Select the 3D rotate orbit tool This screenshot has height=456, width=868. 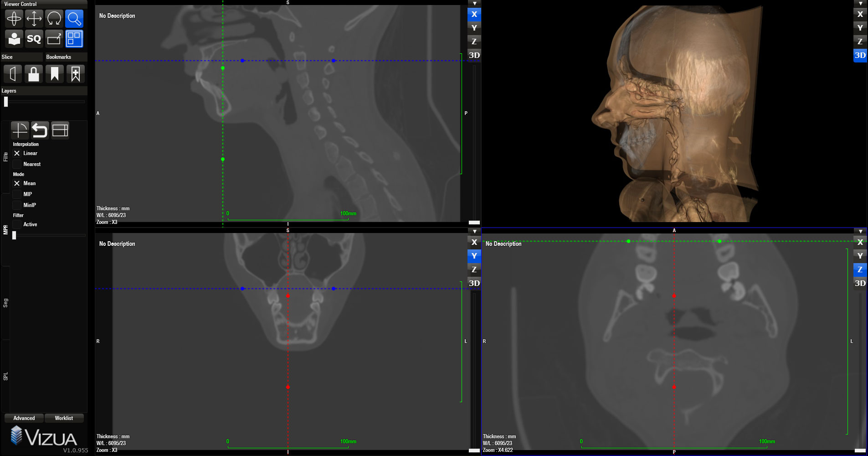pyautogui.click(x=54, y=19)
